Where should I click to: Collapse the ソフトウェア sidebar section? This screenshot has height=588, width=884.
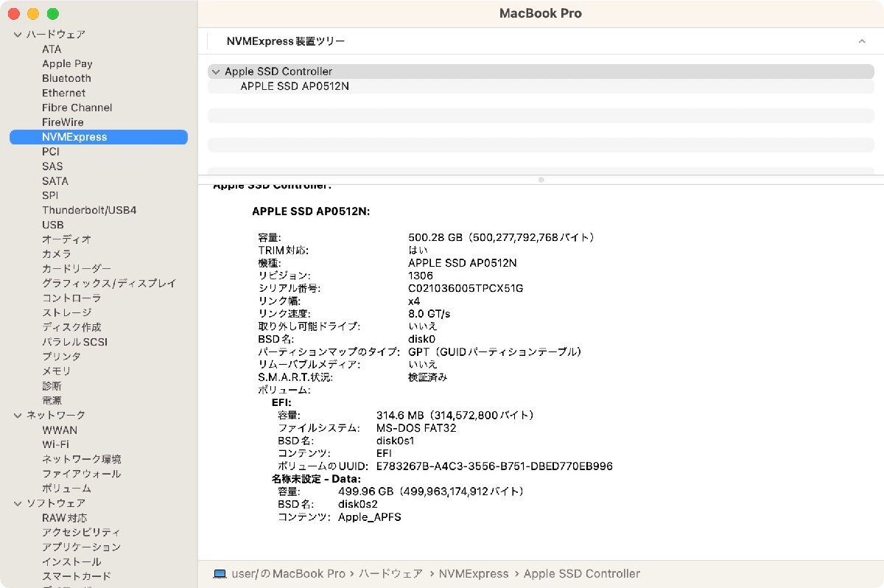click(x=18, y=503)
